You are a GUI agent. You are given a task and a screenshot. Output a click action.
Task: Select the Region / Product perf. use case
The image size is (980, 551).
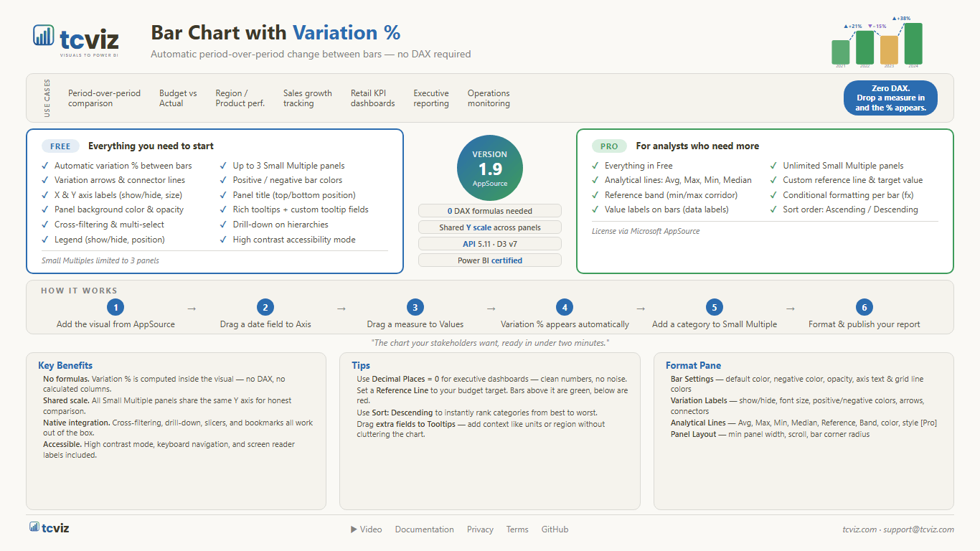(x=240, y=98)
